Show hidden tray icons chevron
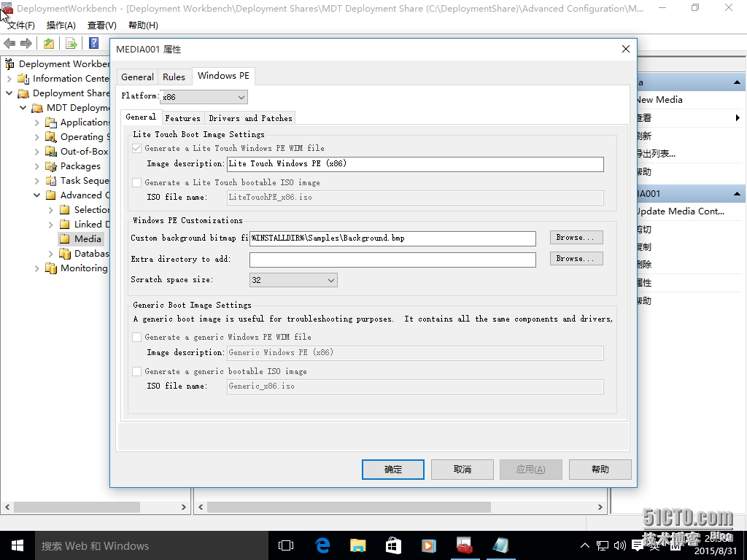The image size is (747, 560). click(x=585, y=545)
